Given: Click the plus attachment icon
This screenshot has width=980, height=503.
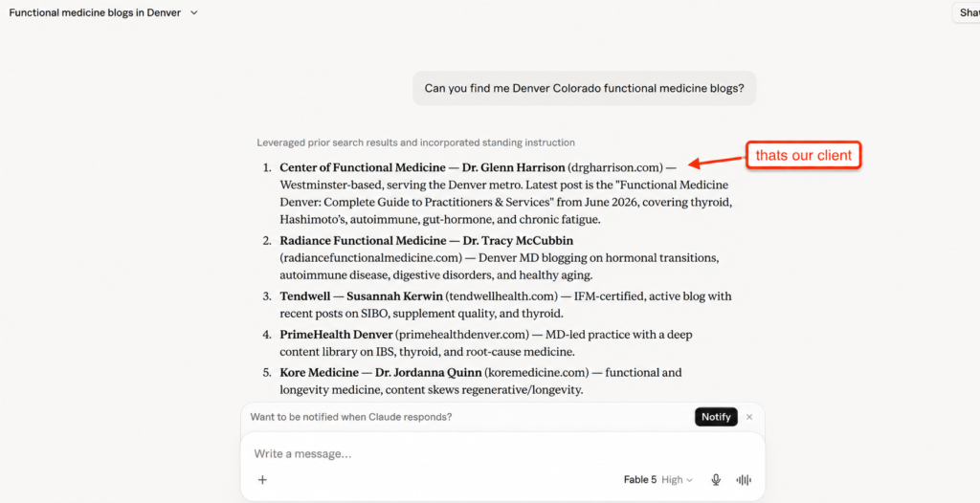Looking at the screenshot, I should tap(262, 480).
